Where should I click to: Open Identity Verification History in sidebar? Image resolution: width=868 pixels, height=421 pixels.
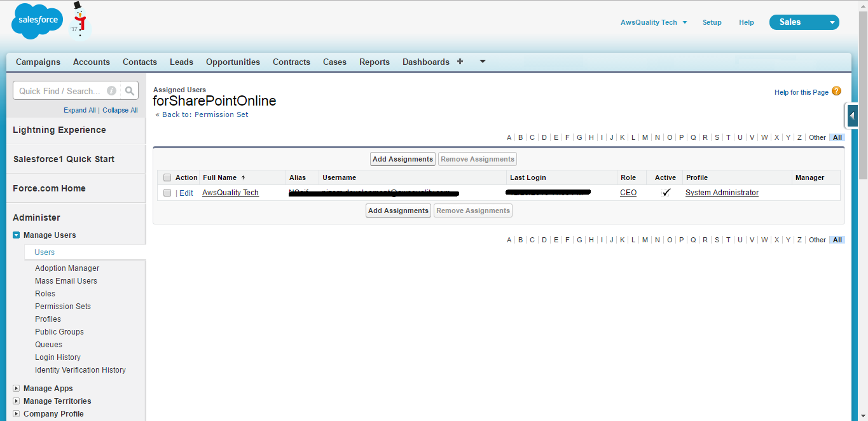(x=80, y=370)
